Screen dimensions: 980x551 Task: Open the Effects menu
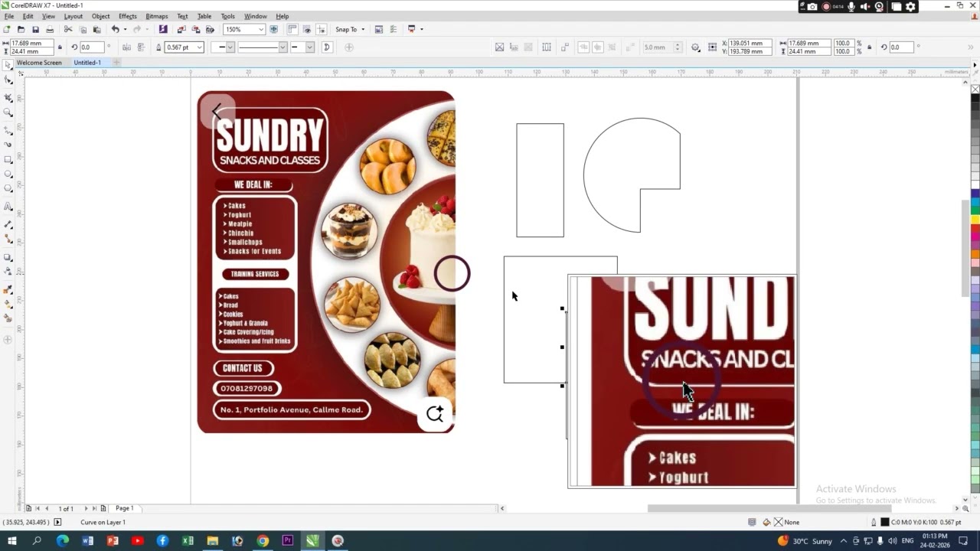pos(127,16)
